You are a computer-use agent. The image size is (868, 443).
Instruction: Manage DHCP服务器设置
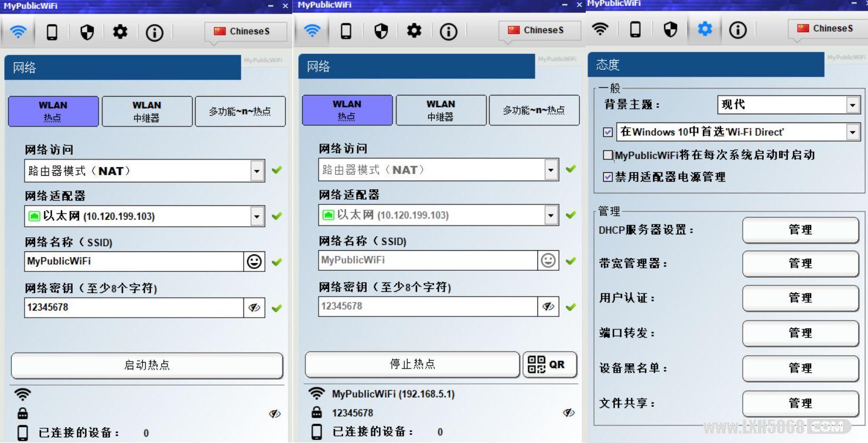tap(800, 230)
